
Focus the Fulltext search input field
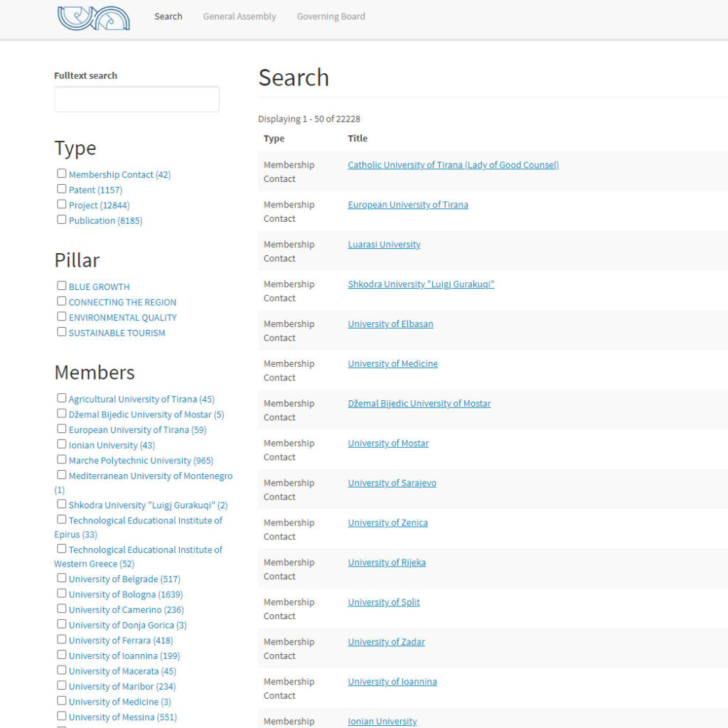(x=136, y=99)
